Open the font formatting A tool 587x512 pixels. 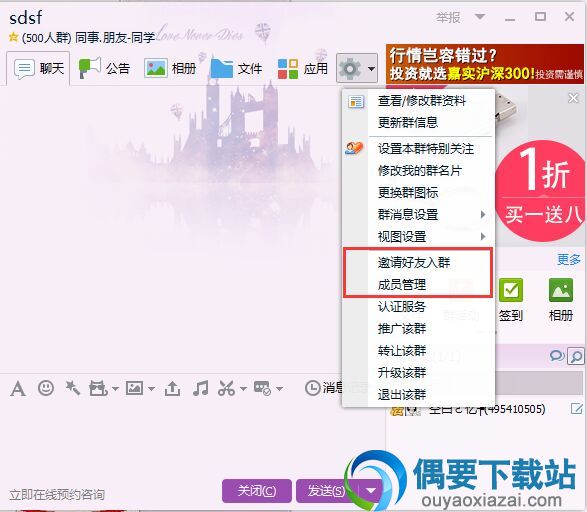(18, 388)
